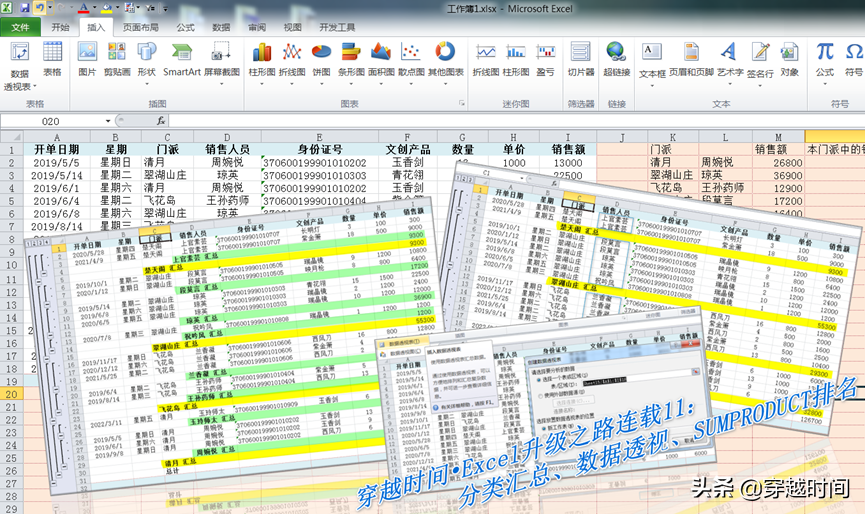Insert an 对象 object

789,60
